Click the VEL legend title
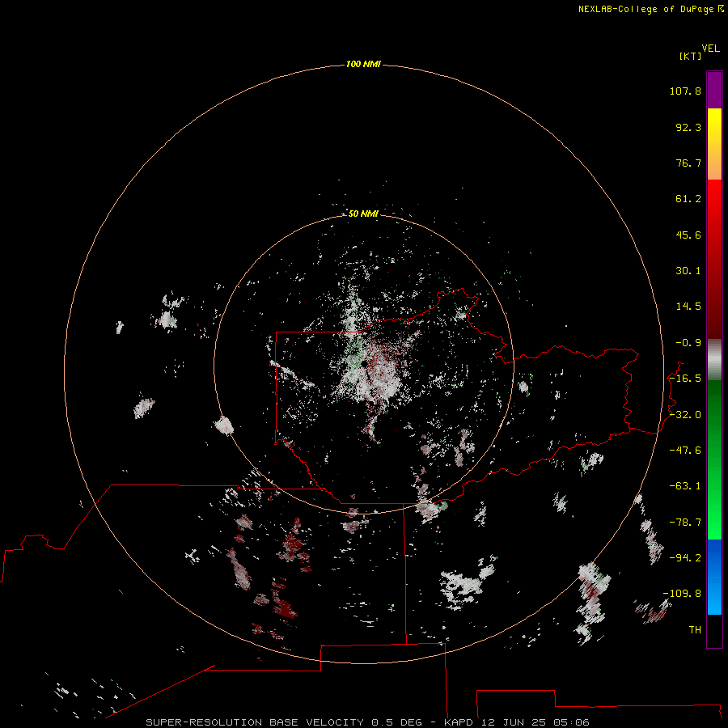 [710, 49]
